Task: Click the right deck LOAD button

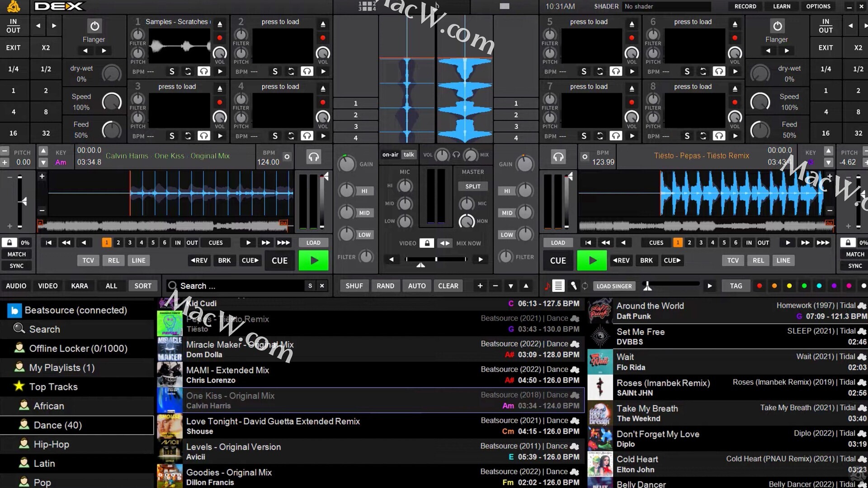Action: pyautogui.click(x=558, y=243)
